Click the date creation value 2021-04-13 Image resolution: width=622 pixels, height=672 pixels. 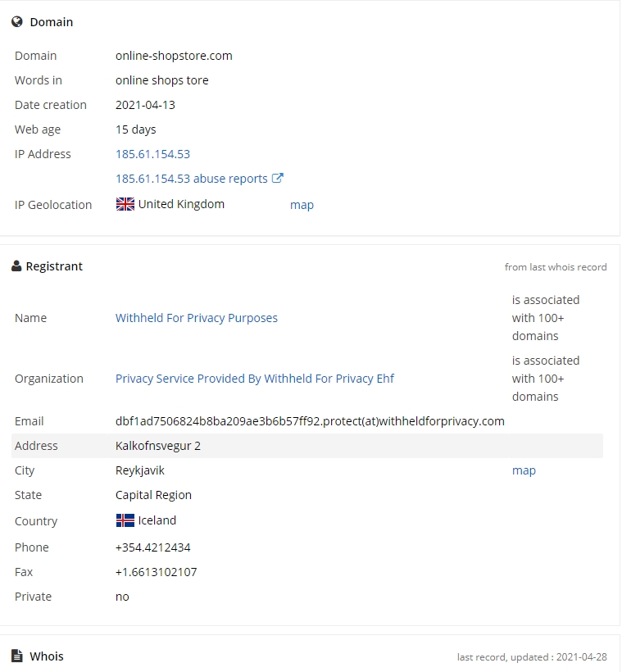(x=145, y=105)
